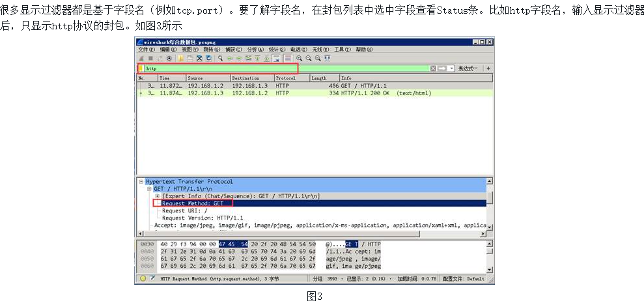Click the go to specific packet icon

coord(249,59)
